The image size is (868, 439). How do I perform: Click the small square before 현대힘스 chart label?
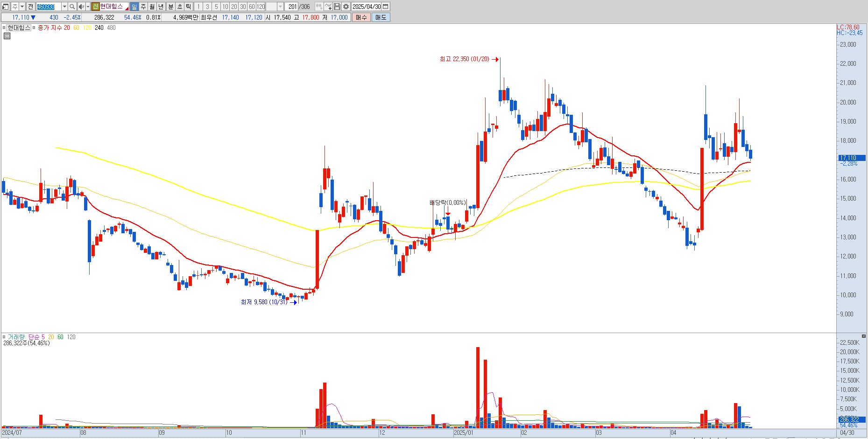[4, 28]
